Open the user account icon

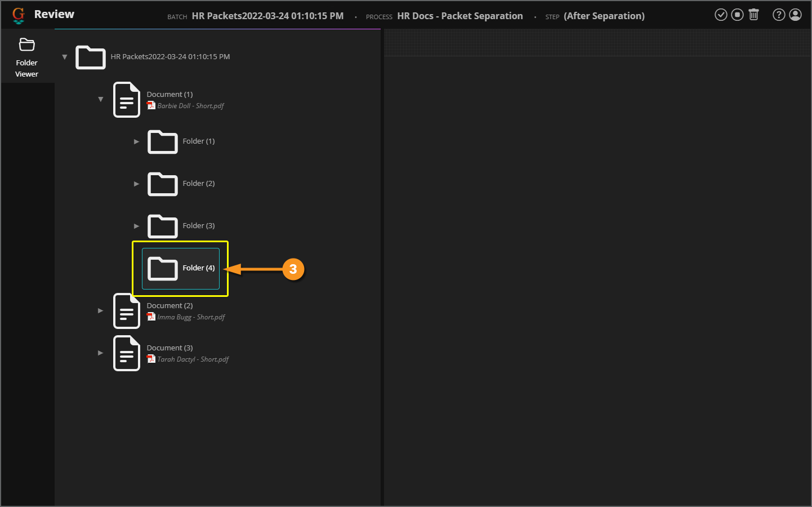(x=795, y=15)
